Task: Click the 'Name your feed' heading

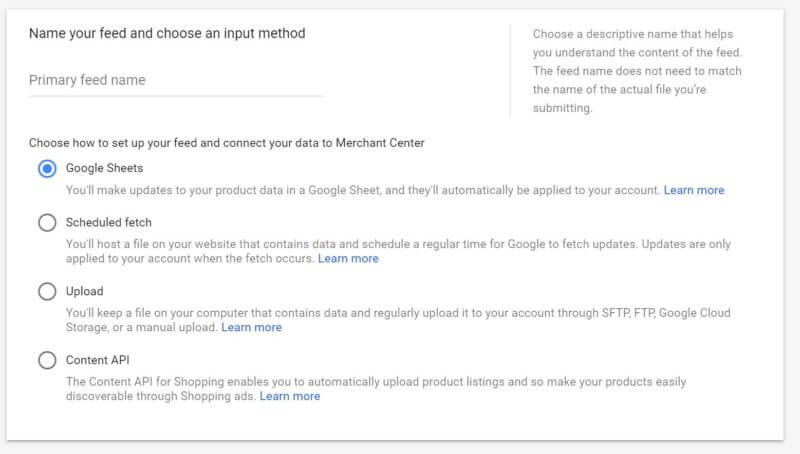Action: pos(167,34)
